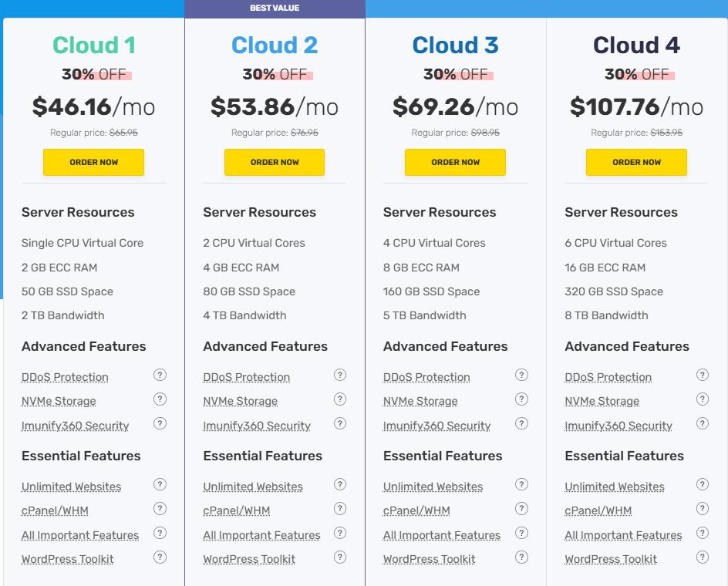Click help icon beside Cloud 1 DDoS Protection
728x586 pixels.
[x=160, y=376]
